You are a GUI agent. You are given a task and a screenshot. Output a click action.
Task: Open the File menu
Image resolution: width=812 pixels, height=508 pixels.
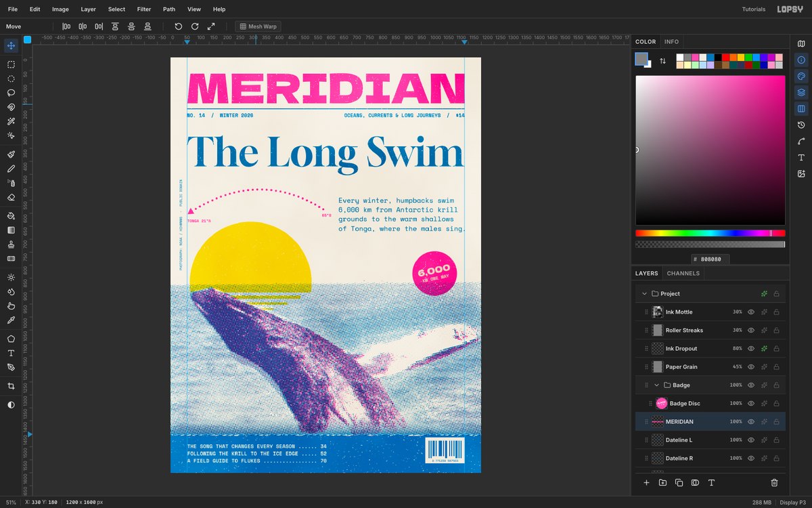13,9
